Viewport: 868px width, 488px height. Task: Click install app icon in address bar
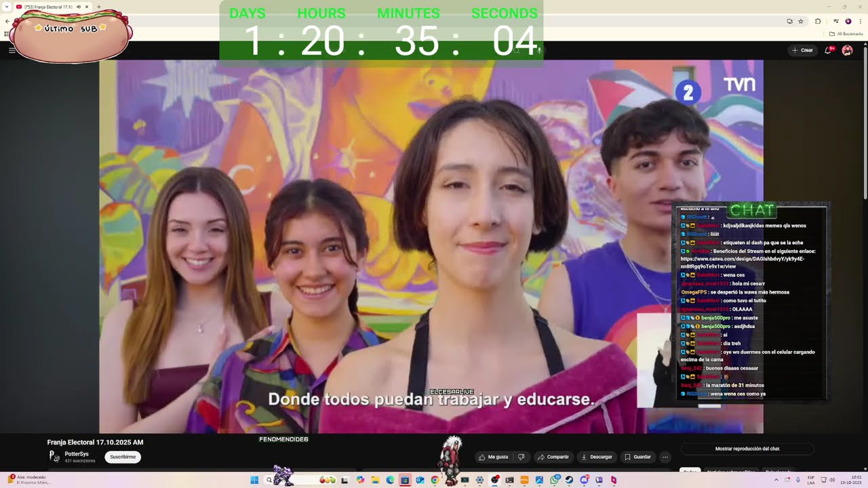point(790,21)
